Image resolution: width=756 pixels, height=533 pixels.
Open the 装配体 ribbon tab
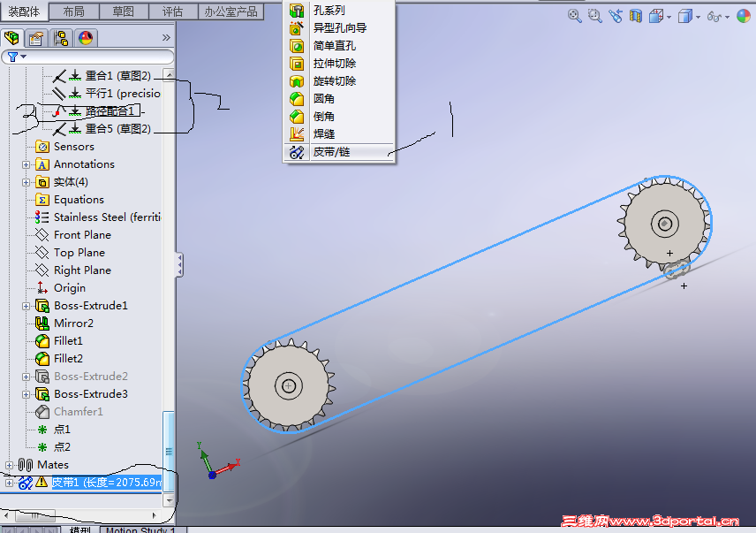[24, 11]
